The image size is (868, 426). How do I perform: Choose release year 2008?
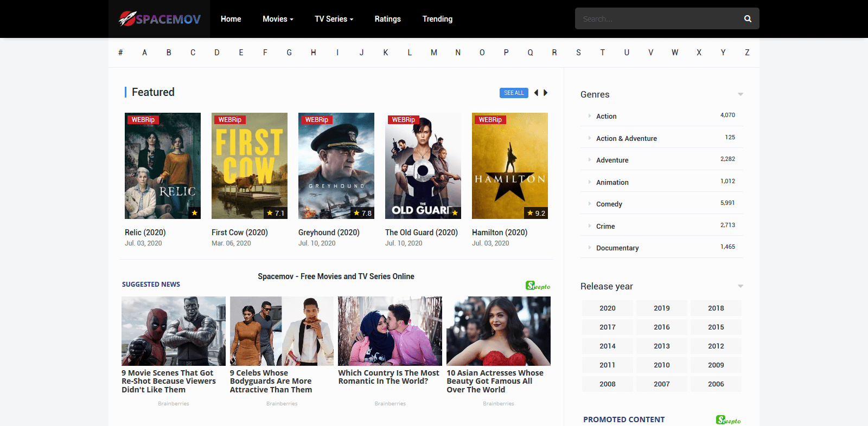[x=608, y=384]
